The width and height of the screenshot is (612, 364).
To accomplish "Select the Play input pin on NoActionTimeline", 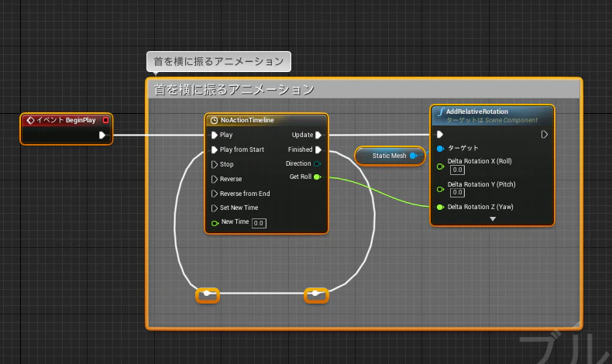I will tap(215, 135).
